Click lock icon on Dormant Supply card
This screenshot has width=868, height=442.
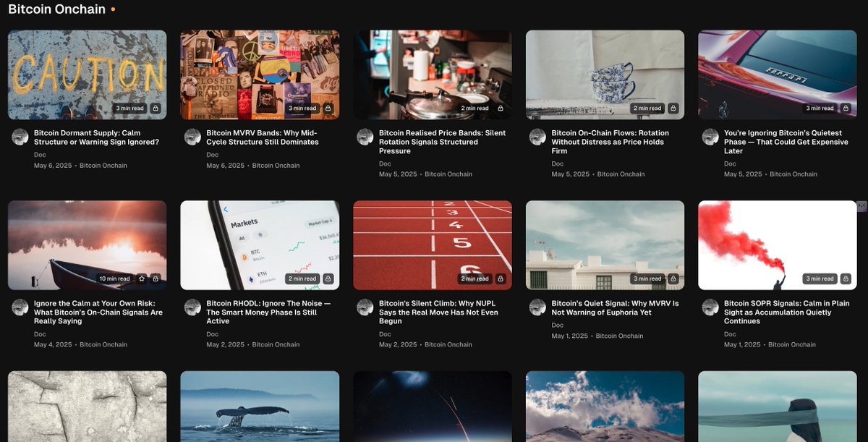(x=156, y=109)
